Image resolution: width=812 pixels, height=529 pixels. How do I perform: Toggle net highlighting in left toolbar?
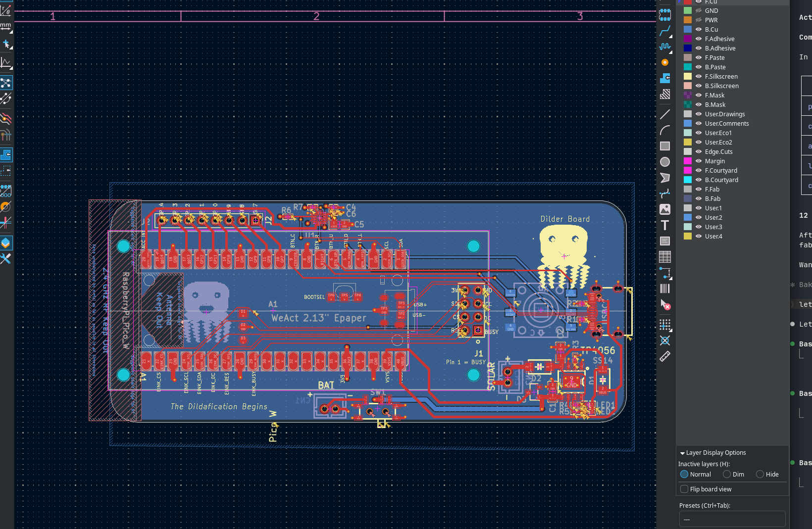[x=6, y=135]
